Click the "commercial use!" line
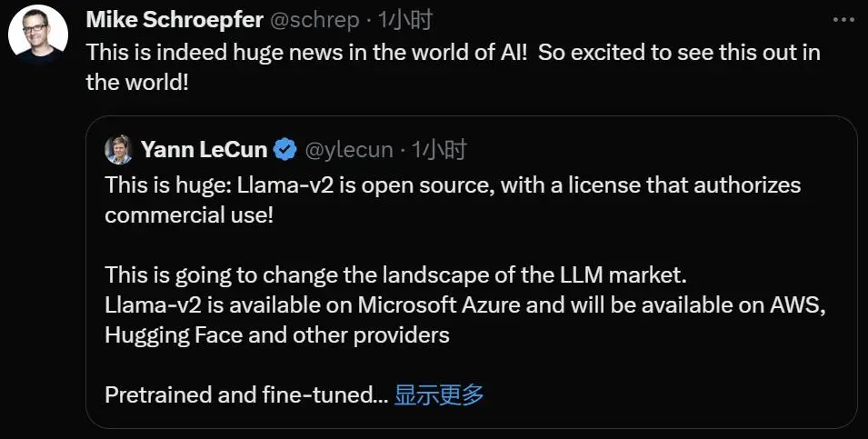 189,215
